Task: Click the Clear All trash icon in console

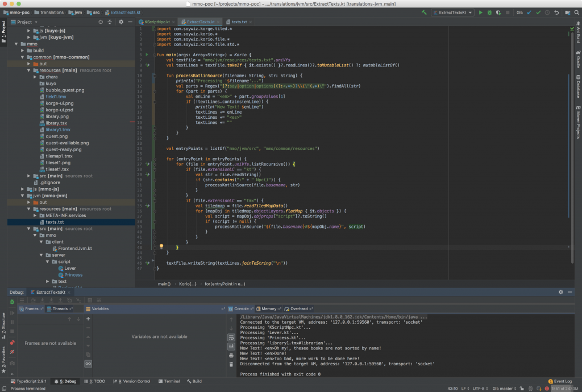Action: pyautogui.click(x=231, y=365)
